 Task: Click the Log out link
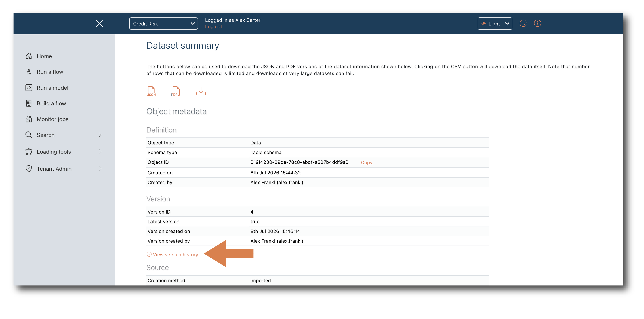click(x=213, y=26)
